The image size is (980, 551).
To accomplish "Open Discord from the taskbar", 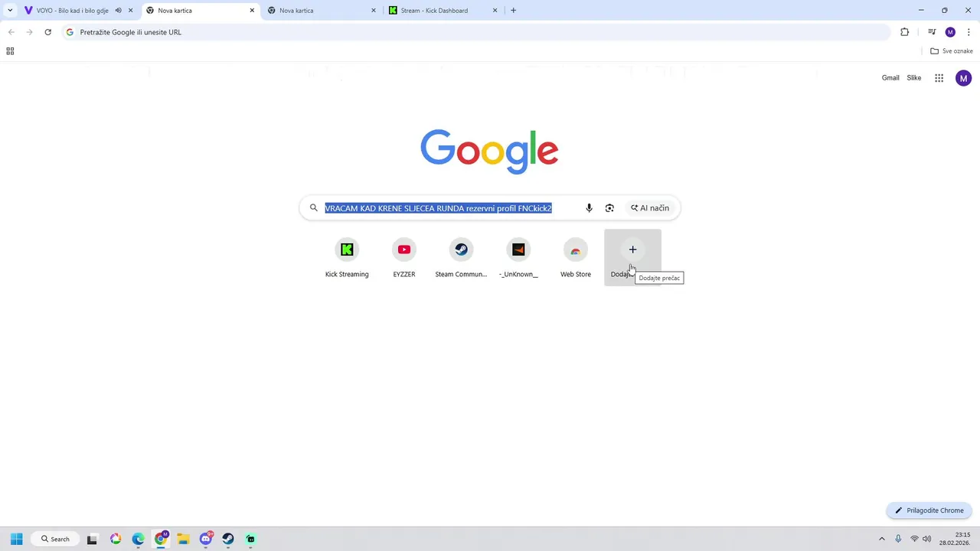I will 205,539.
